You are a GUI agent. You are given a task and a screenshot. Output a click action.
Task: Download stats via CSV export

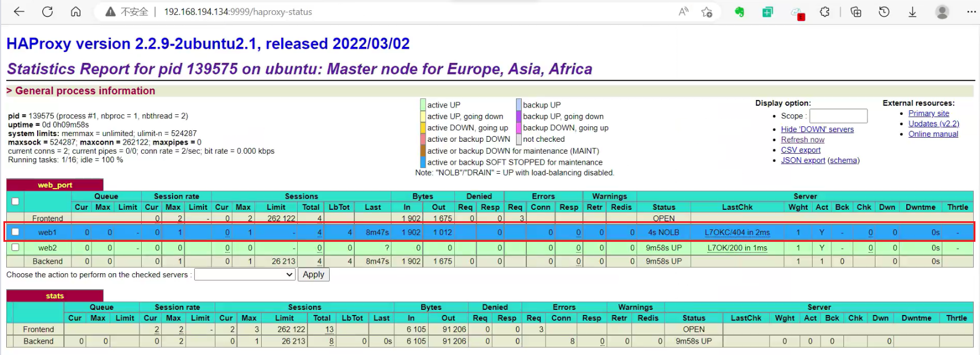click(801, 150)
